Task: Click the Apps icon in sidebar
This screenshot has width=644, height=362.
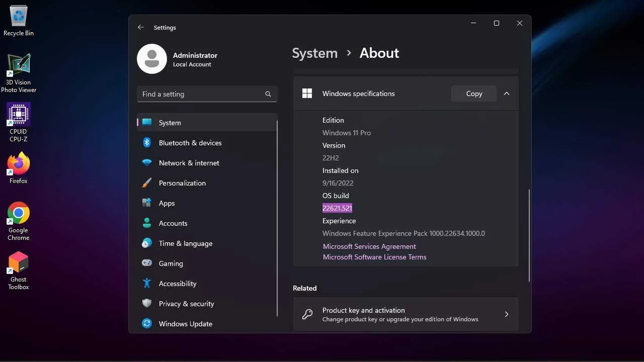Action: [147, 203]
